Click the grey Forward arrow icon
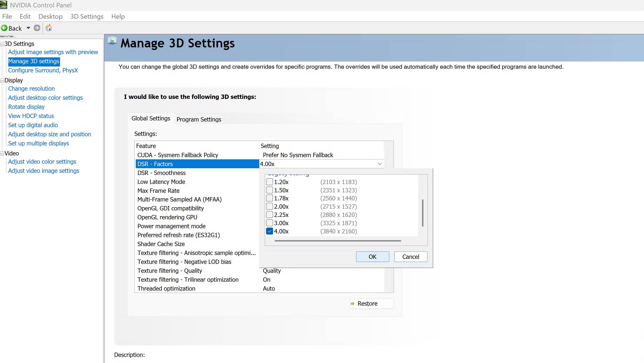The width and height of the screenshot is (644, 363). point(37,28)
